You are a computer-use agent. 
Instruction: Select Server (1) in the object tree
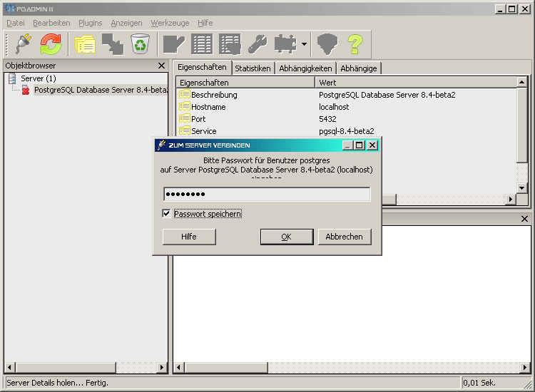39,78
